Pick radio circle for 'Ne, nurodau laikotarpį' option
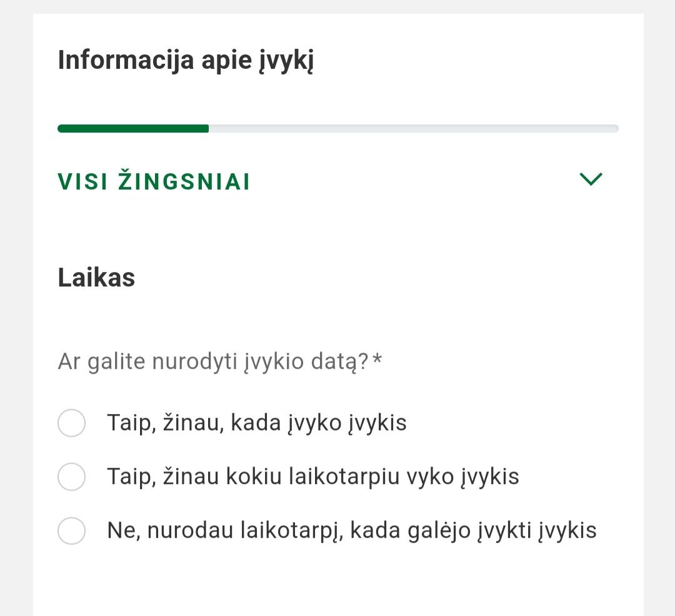 point(71,531)
